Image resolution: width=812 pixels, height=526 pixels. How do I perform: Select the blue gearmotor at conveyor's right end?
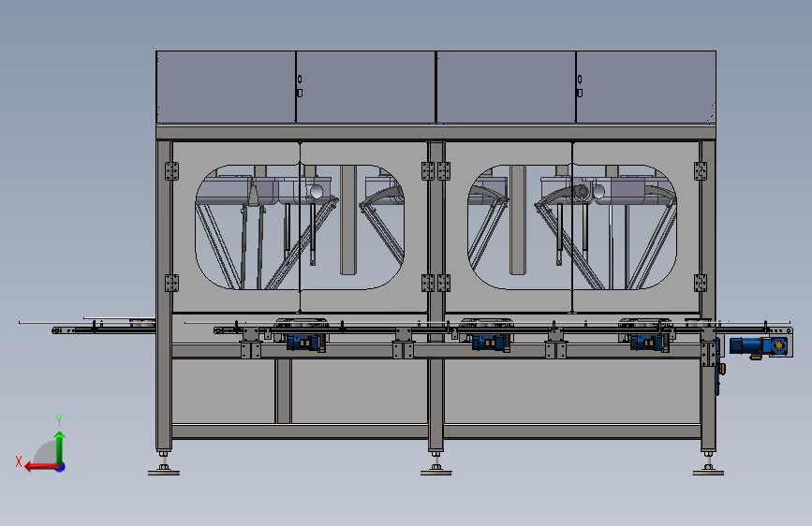759,346
